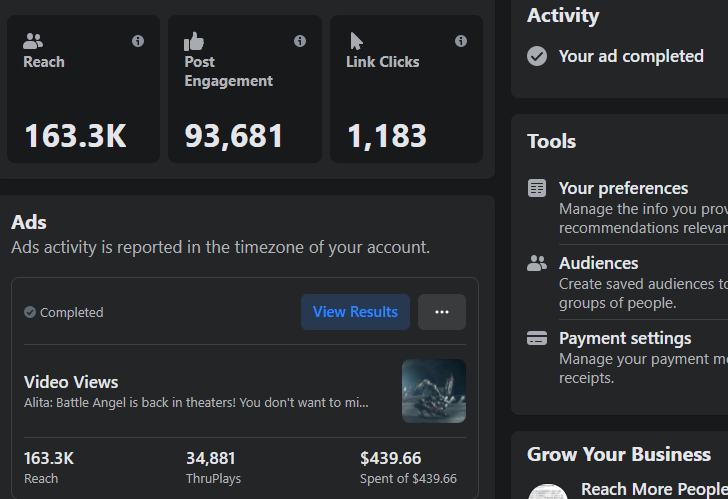Image resolution: width=728 pixels, height=499 pixels.
Task: Open Reach More People option
Action: (x=653, y=489)
